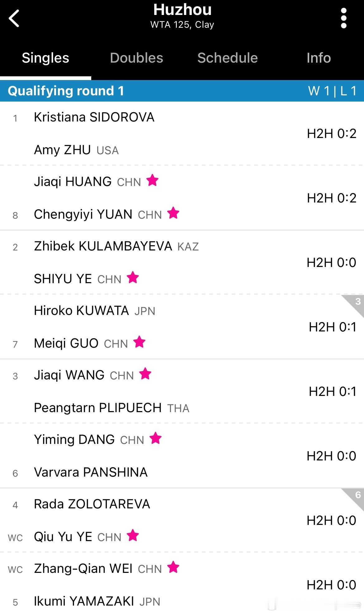Open H2H 0:2 for Sidorova versus Zhu
Viewport: 364px width, 614px height.
331,133
